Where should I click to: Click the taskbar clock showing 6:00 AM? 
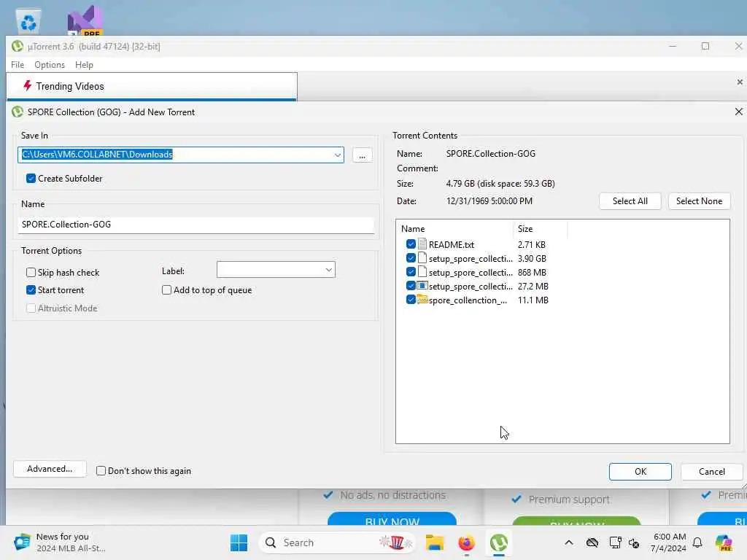669,542
